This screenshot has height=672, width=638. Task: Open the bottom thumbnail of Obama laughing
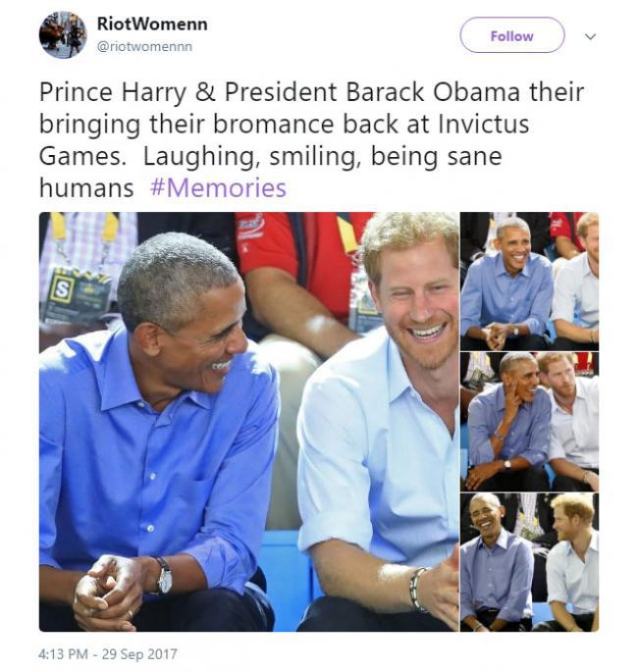[529, 562]
